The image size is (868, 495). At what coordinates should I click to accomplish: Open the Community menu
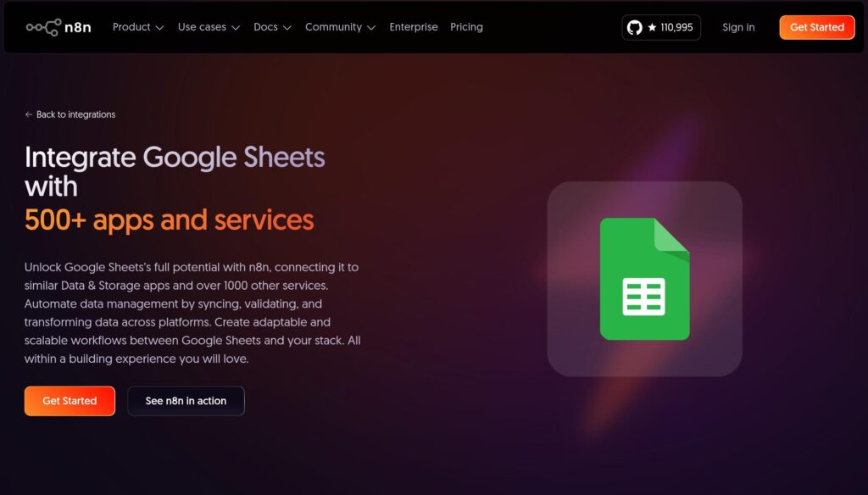pyautogui.click(x=341, y=27)
